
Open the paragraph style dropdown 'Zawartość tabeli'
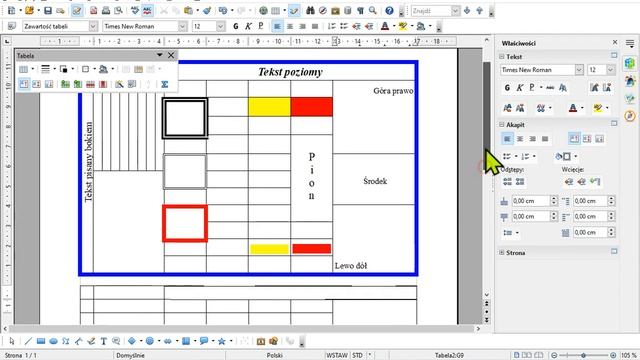(x=93, y=26)
